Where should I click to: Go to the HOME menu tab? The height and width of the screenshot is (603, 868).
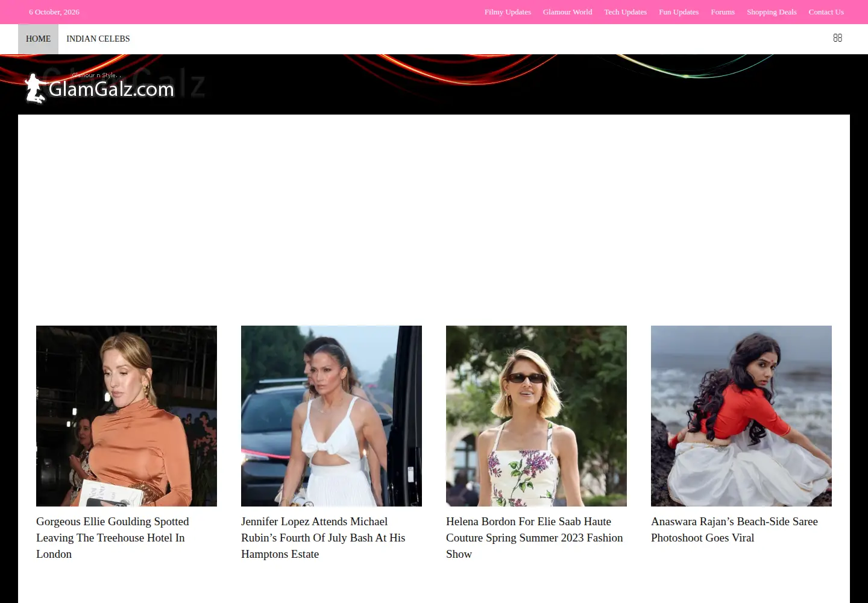coord(38,39)
